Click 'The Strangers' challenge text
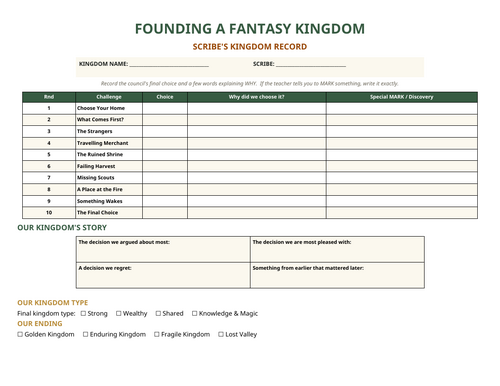 [95, 131]
